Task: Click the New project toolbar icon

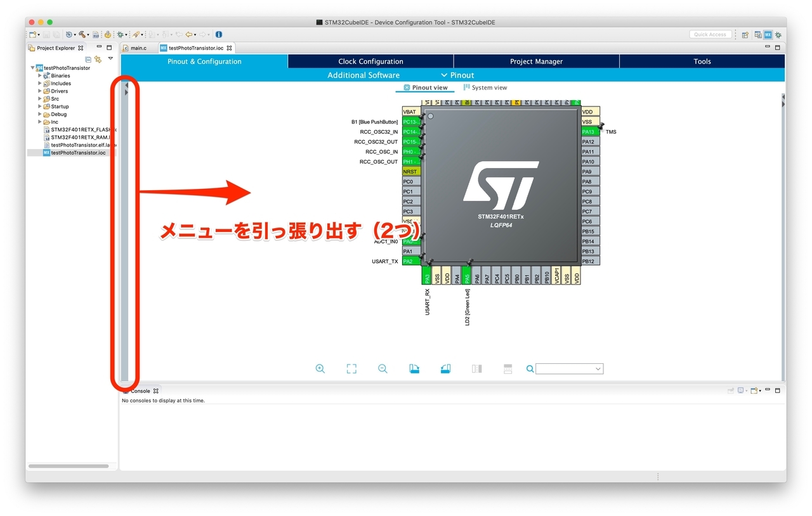Action: (x=32, y=35)
